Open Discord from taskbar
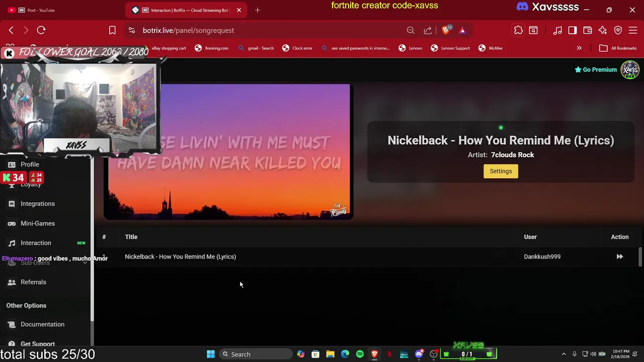The width and height of the screenshot is (644, 362). click(419, 354)
